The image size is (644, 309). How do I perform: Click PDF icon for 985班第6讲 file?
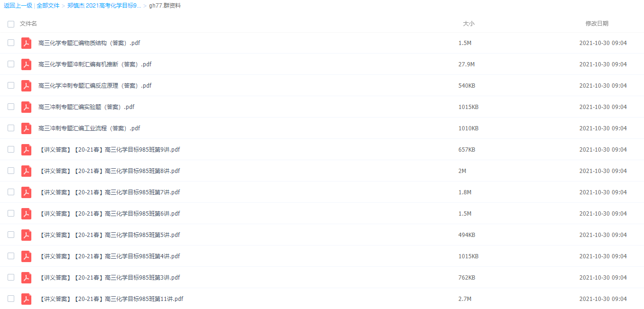tap(26, 214)
